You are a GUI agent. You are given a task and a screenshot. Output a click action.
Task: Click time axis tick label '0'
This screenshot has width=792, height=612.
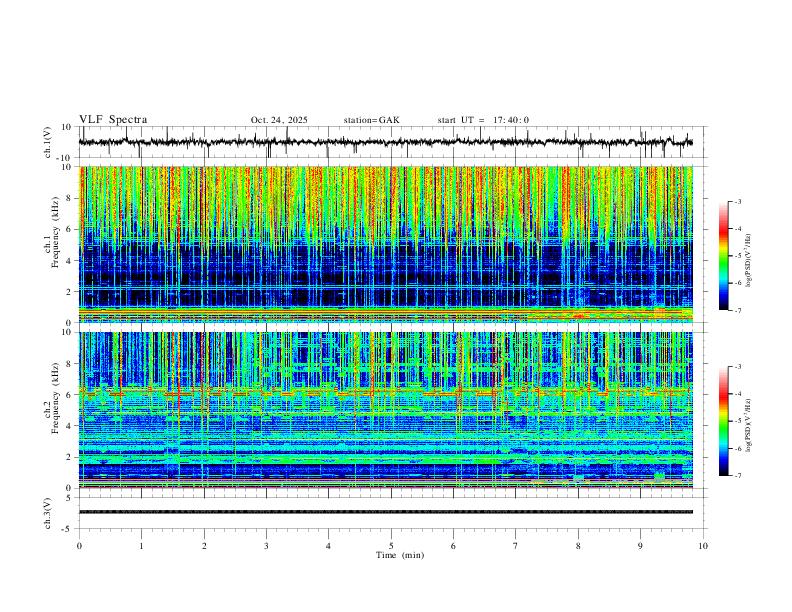pyautogui.click(x=79, y=546)
